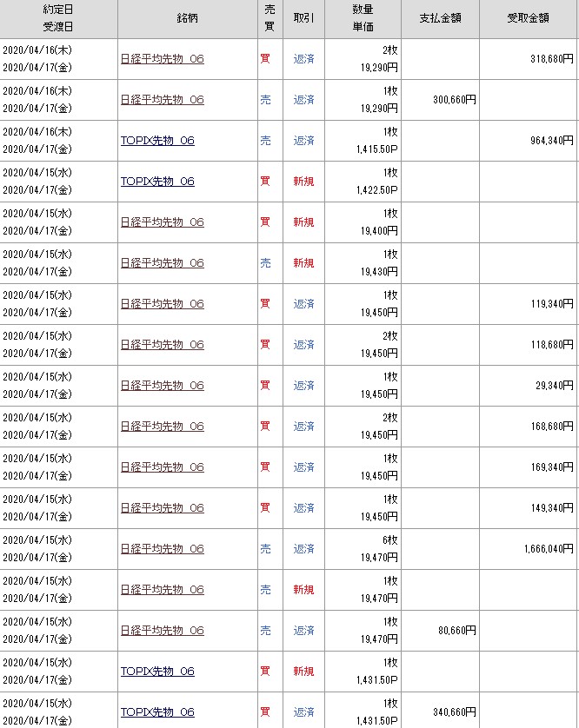579x728 pixels.
Task: Open 日経平均先物 06 link with 80,660円 payment
Action: coord(162,631)
